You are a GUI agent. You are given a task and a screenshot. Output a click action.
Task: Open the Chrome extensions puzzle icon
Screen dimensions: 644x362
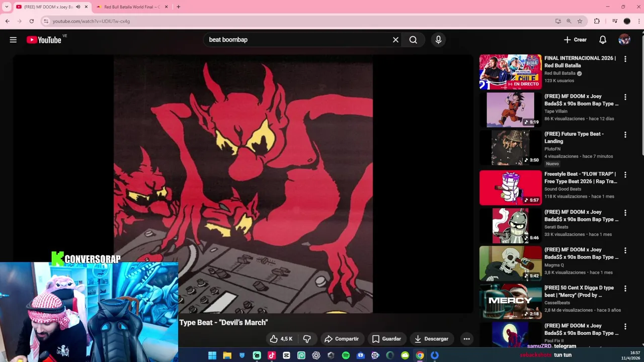[597, 21]
